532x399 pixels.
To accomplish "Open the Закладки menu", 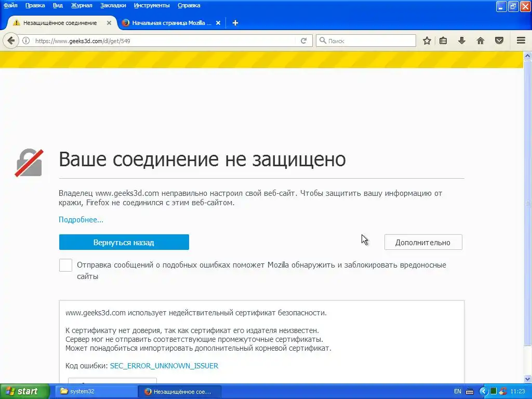I will coord(113,5).
